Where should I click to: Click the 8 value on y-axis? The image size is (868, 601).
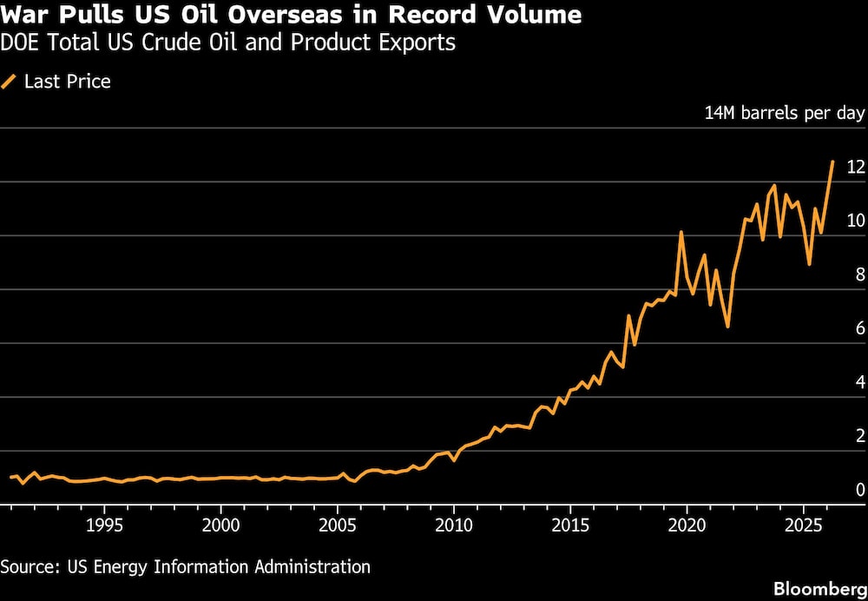tap(860, 274)
